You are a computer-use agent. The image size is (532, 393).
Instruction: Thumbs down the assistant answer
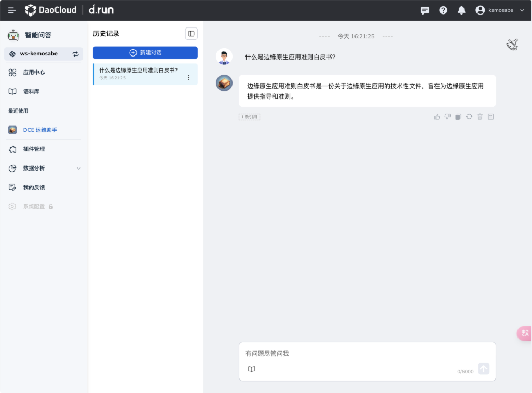point(447,117)
